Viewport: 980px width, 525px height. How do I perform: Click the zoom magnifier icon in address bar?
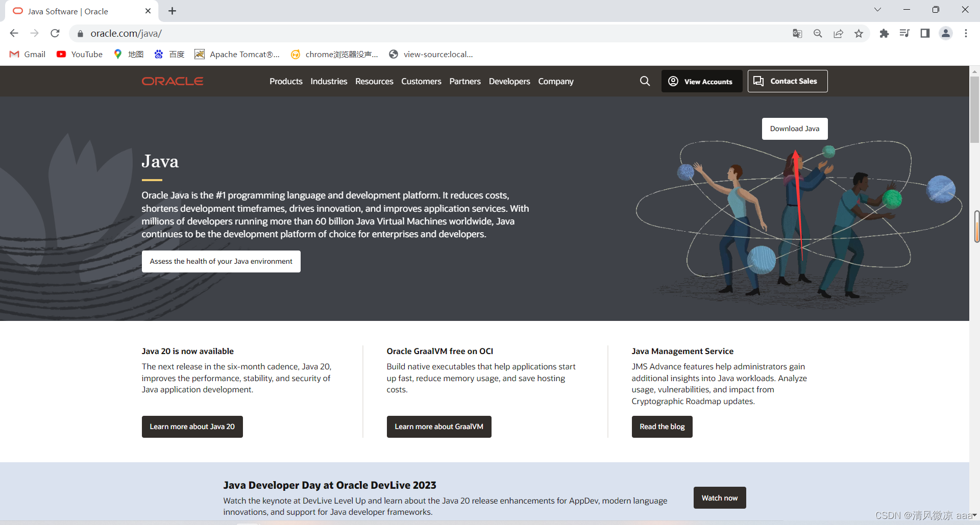(x=818, y=33)
